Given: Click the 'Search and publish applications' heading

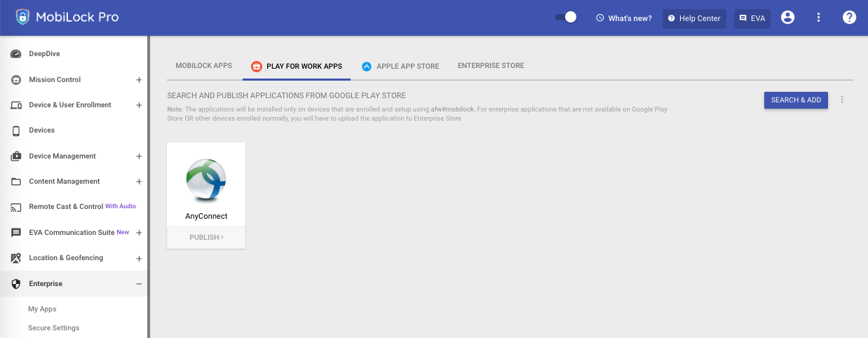Looking at the screenshot, I should (286, 95).
